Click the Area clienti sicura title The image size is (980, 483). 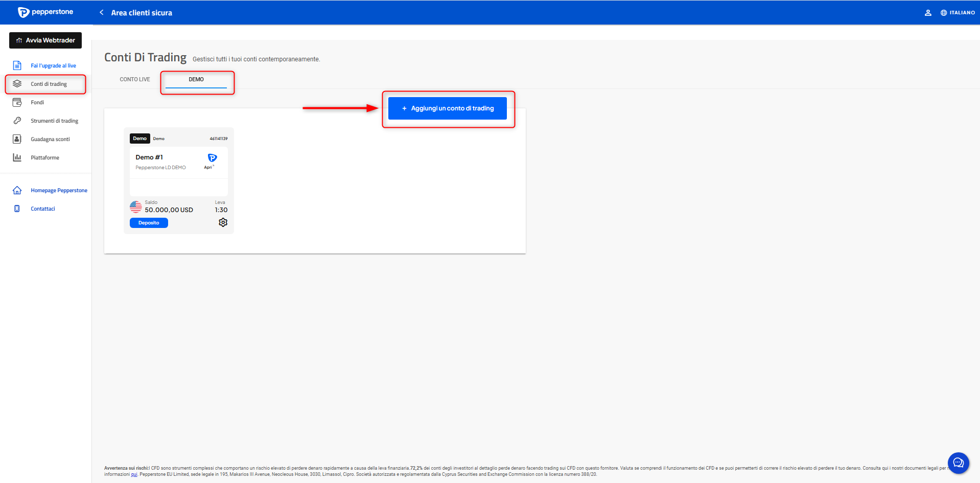click(142, 13)
